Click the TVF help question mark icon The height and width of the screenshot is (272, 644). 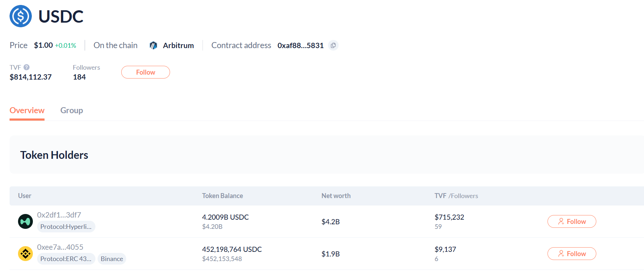[27, 67]
